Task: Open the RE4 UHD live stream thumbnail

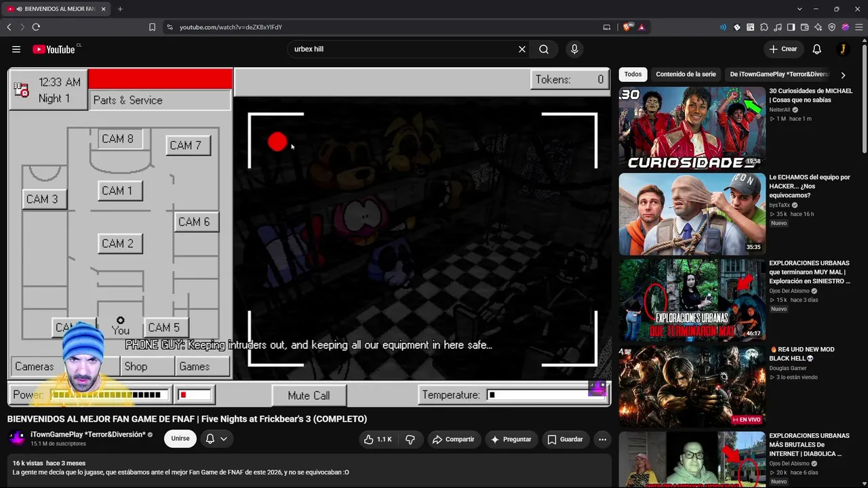Action: click(x=692, y=386)
